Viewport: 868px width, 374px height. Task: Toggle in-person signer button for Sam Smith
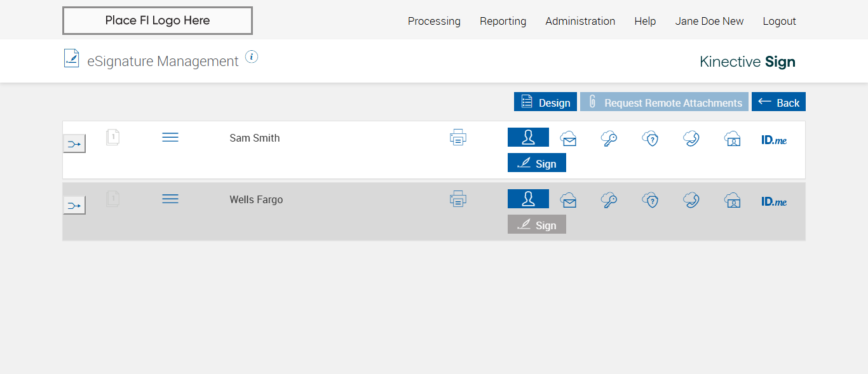click(528, 137)
